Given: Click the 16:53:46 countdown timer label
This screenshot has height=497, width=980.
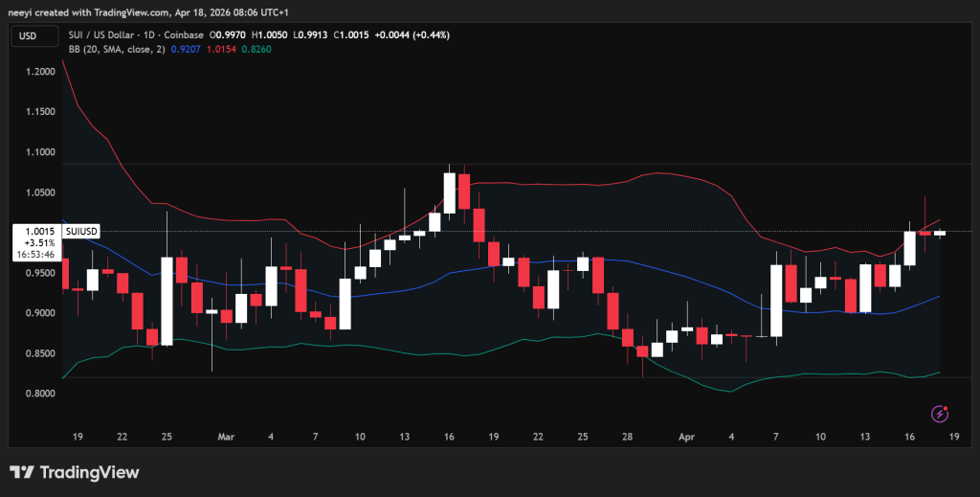Looking at the screenshot, I should 34,255.
